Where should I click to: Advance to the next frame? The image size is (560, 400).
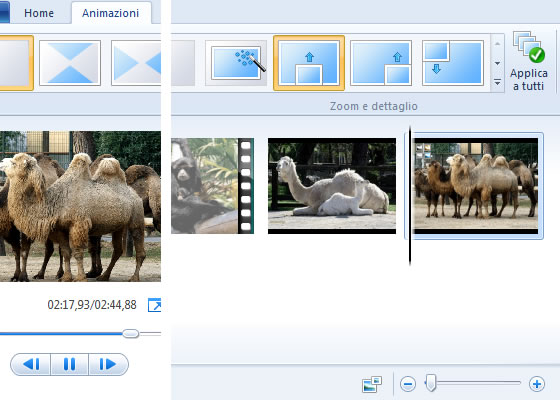[108, 364]
